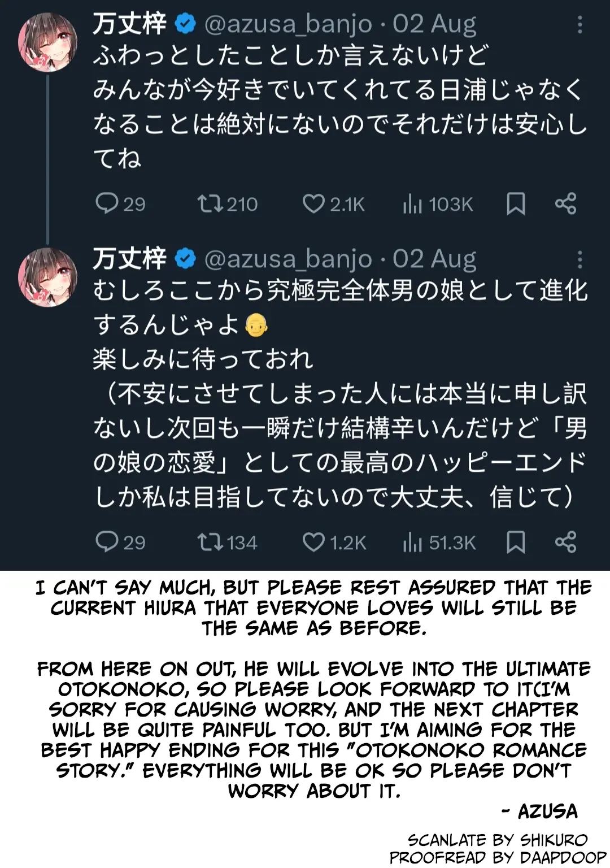Bookmark the second tweet

click(516, 542)
